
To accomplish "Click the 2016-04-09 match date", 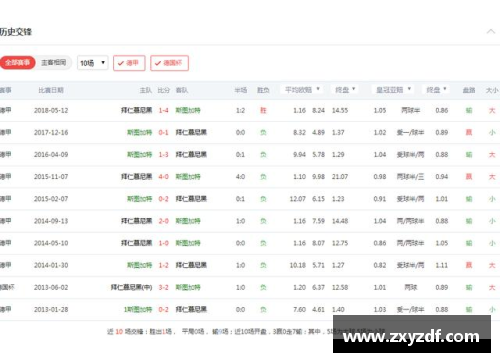I will [51, 154].
